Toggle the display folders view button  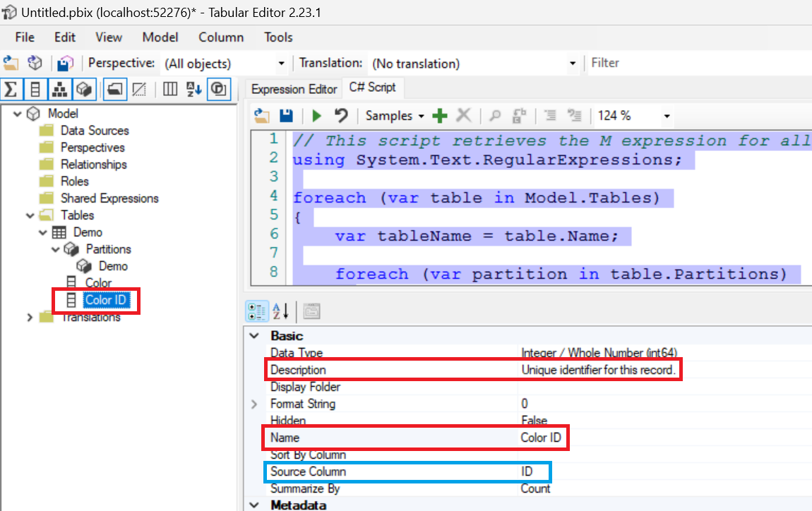point(115,89)
